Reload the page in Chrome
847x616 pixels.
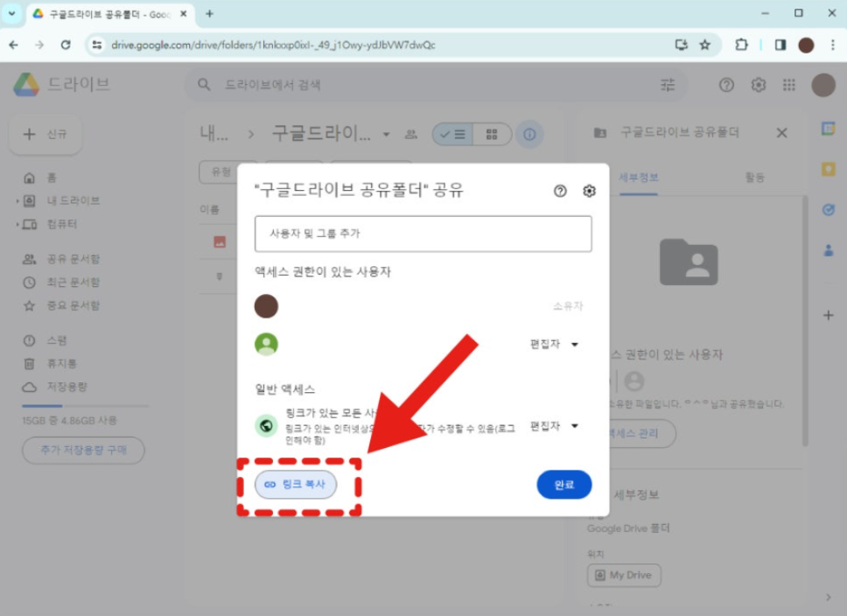[66, 45]
